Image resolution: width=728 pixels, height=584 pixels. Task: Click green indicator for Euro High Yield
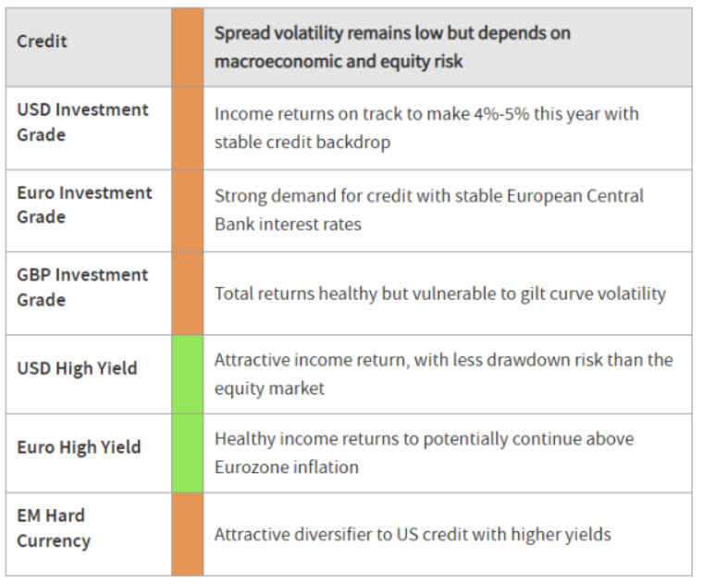coord(188,453)
